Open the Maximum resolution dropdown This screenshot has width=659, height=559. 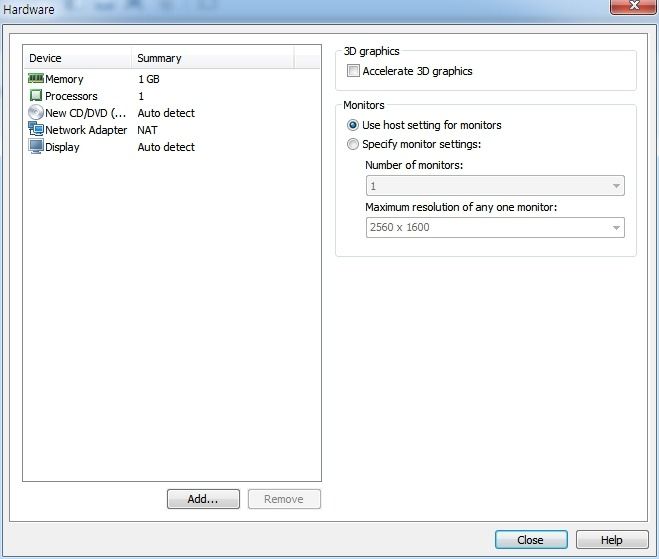coord(495,227)
